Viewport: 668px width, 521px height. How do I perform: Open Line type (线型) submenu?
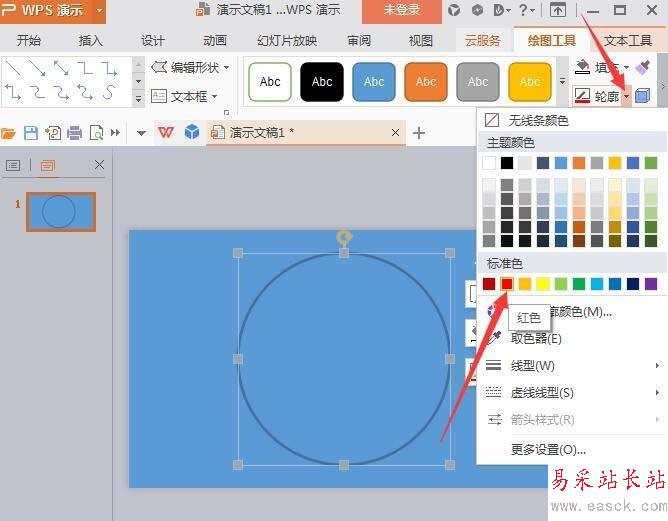(x=571, y=366)
